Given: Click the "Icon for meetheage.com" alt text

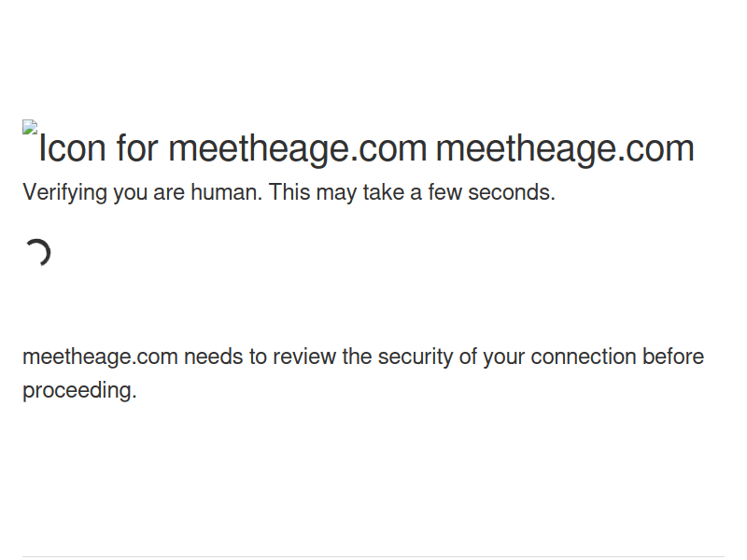Looking at the screenshot, I should pos(232,148).
